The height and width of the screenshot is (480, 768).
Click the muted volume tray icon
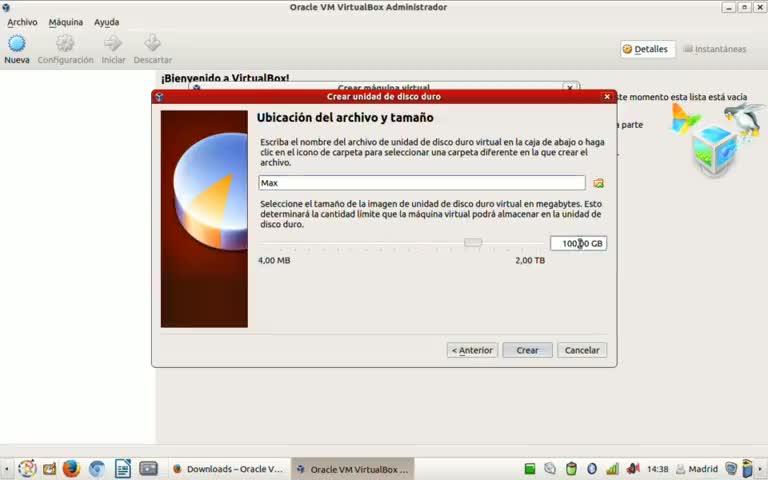pos(633,469)
